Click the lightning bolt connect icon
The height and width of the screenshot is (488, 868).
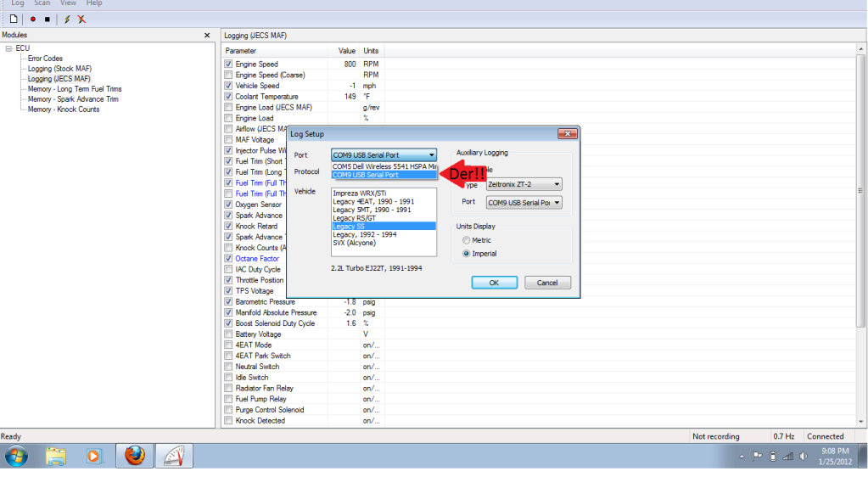click(67, 20)
